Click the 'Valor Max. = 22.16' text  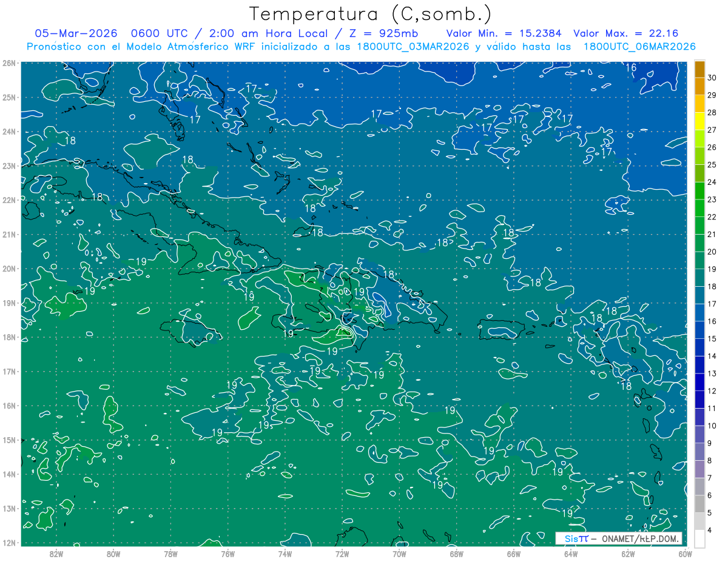tap(625, 33)
